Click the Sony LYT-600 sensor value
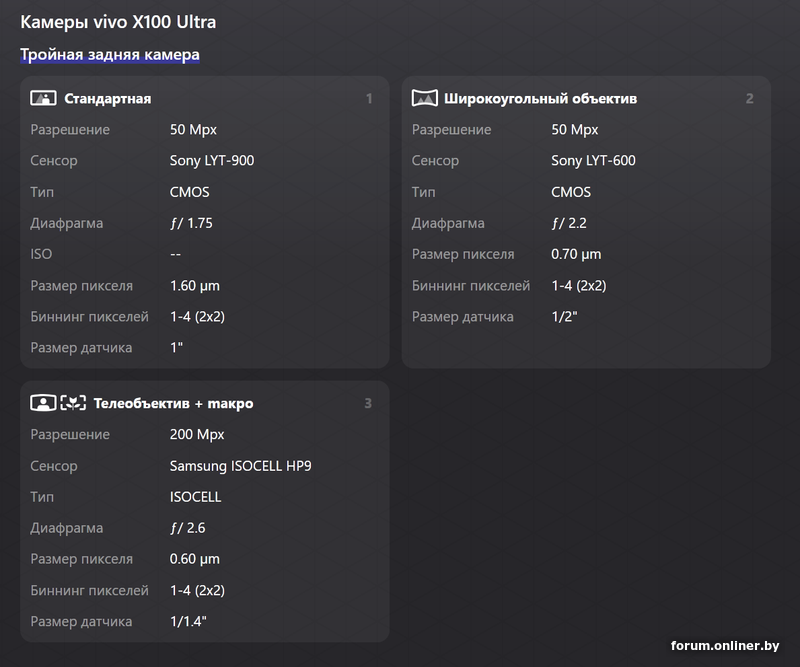800x667 pixels. point(593,160)
